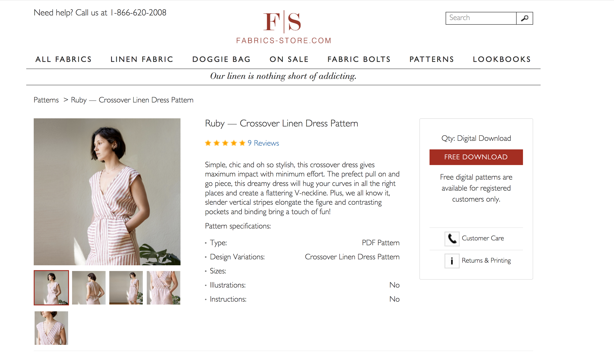Expand the Sizes specification row
The width and height of the screenshot is (614, 364).
click(218, 271)
